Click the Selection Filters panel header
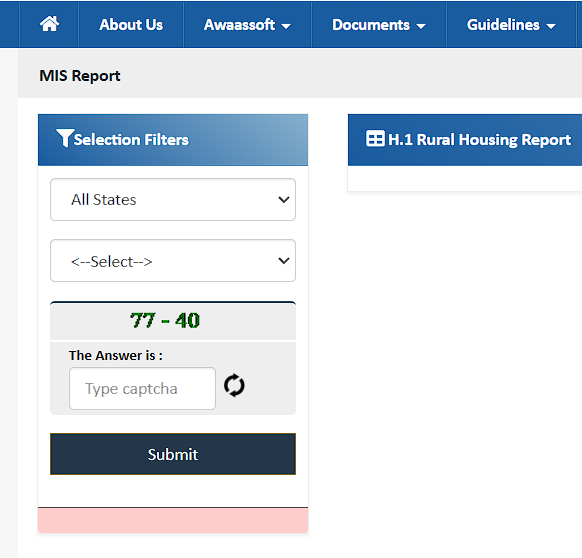 [173, 140]
